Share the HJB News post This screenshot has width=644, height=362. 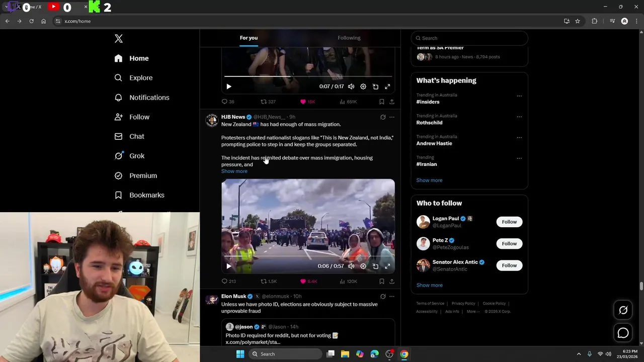(x=392, y=282)
